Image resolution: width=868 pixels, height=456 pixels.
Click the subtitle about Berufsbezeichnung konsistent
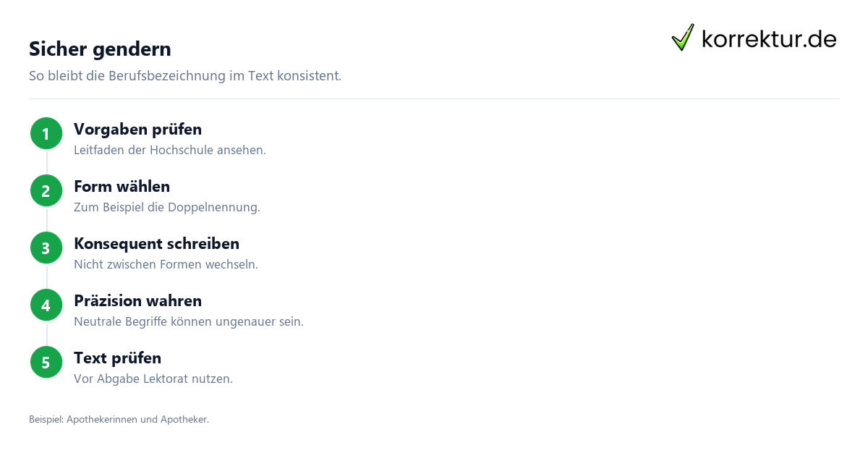(x=185, y=76)
